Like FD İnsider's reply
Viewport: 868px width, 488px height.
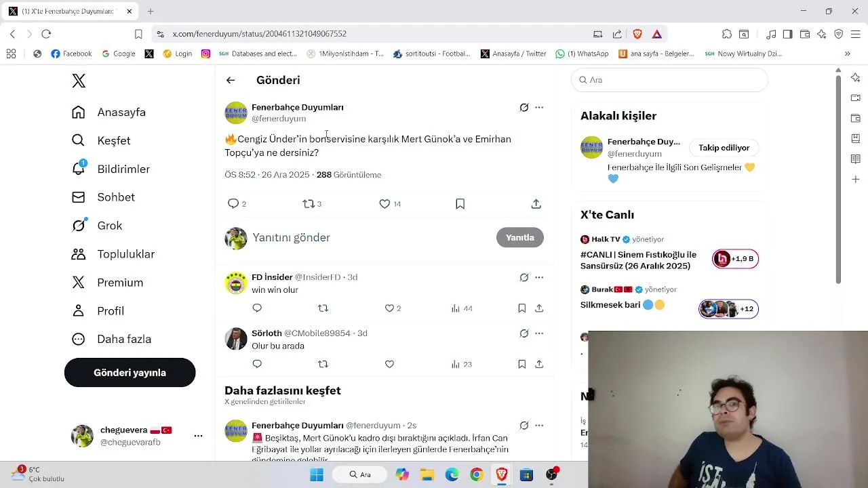(393, 308)
